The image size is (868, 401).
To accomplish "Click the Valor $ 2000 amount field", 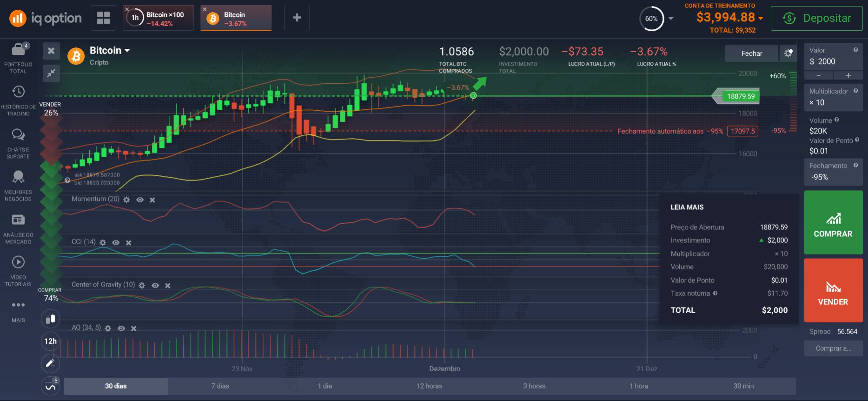I will click(833, 57).
